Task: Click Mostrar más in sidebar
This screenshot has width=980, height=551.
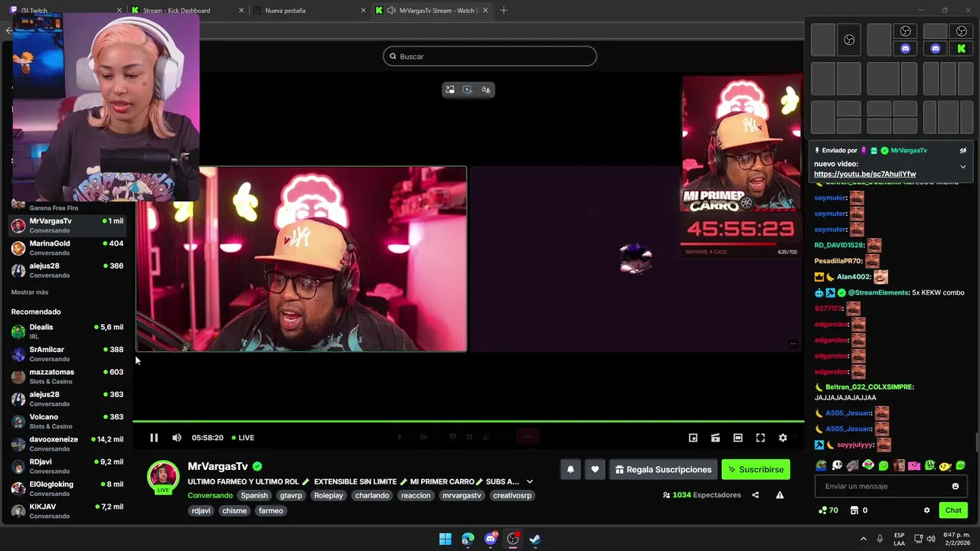Action: coord(30,292)
